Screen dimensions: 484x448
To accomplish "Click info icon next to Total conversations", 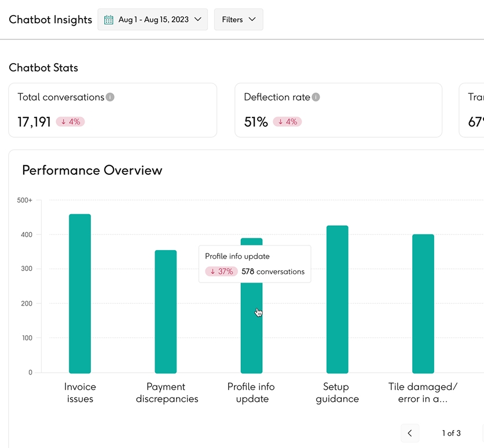I will (x=110, y=97).
